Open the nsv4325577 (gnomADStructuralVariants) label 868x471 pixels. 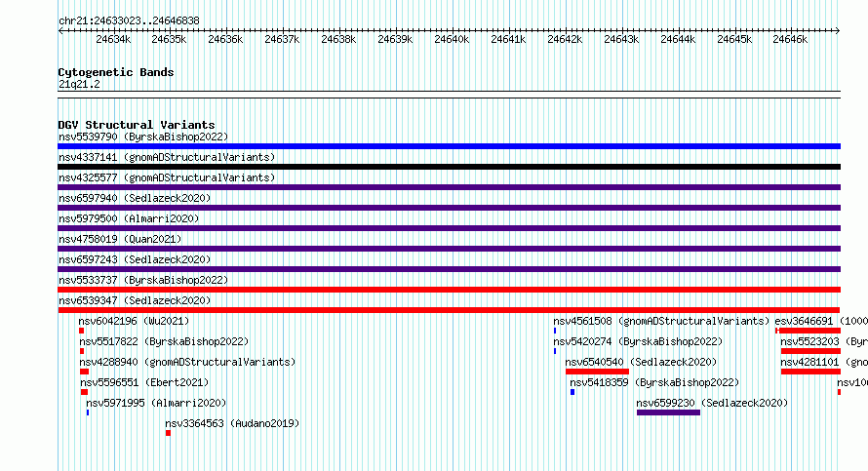(x=167, y=177)
